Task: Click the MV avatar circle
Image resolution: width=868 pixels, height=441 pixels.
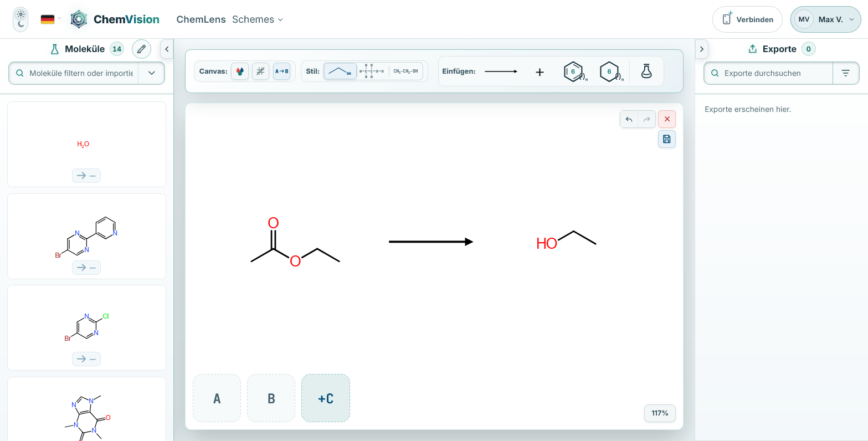Action: [x=804, y=19]
